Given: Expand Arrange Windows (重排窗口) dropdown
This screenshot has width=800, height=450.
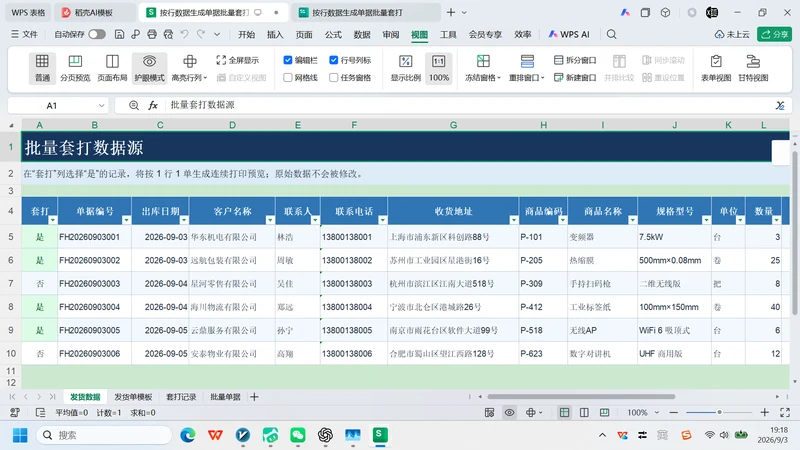Looking at the screenshot, I should [x=543, y=78].
